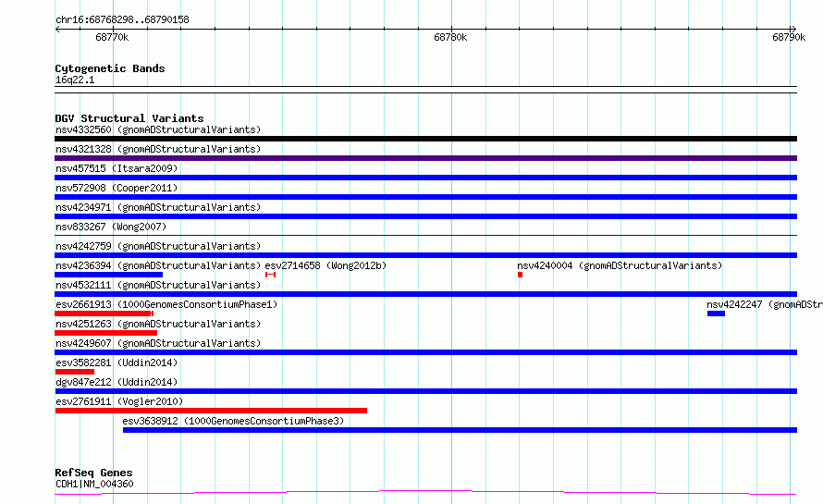The height and width of the screenshot is (504, 823).
Task: Open the nsv4321328 (gnomADStructuralVariants) label
Action: (158, 149)
